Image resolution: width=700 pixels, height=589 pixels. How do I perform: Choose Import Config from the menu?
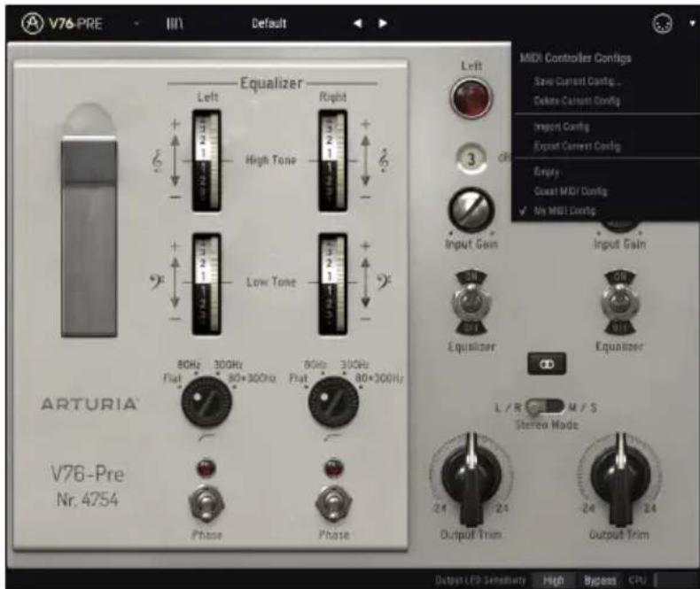(x=562, y=127)
